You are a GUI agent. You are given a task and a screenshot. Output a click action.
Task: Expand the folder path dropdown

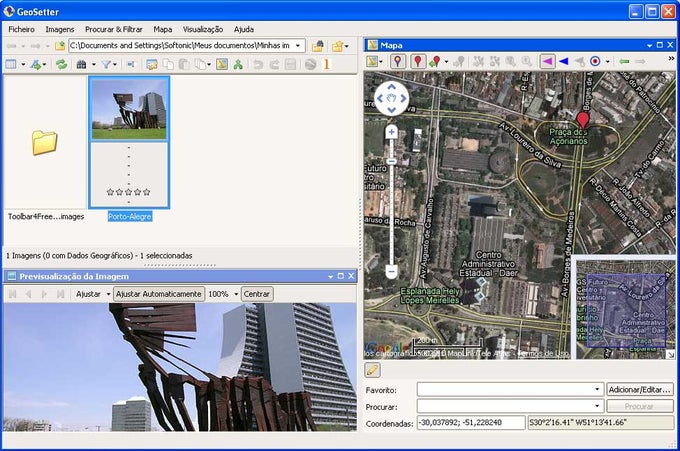point(299,46)
